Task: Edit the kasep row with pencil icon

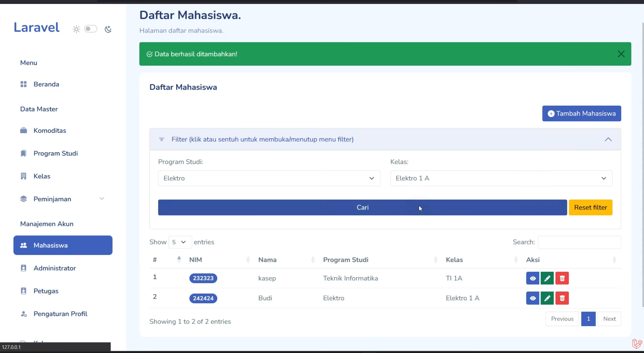Action: click(x=547, y=278)
